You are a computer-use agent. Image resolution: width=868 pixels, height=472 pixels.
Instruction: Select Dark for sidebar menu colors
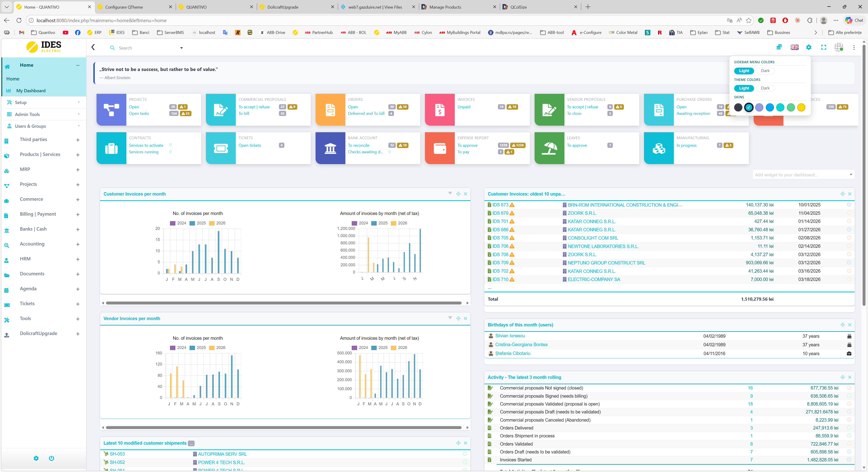coord(765,71)
